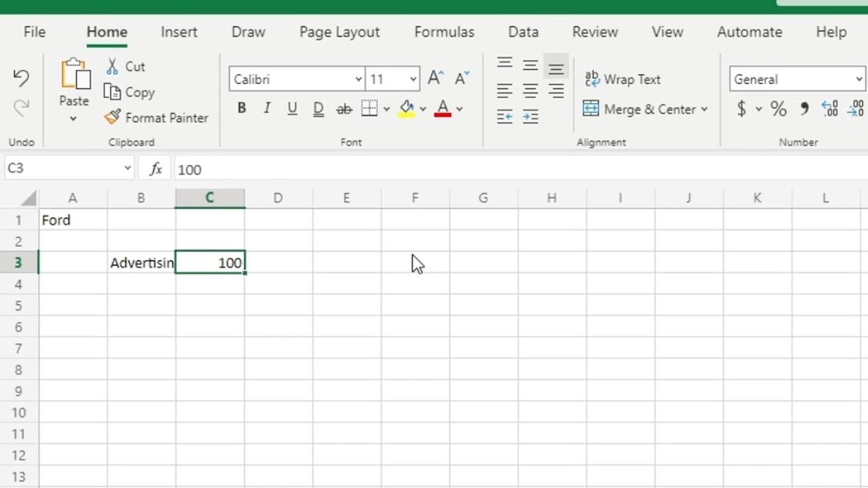This screenshot has height=488, width=868.
Task: Open the font name Calibri dropdown
Action: tap(359, 79)
